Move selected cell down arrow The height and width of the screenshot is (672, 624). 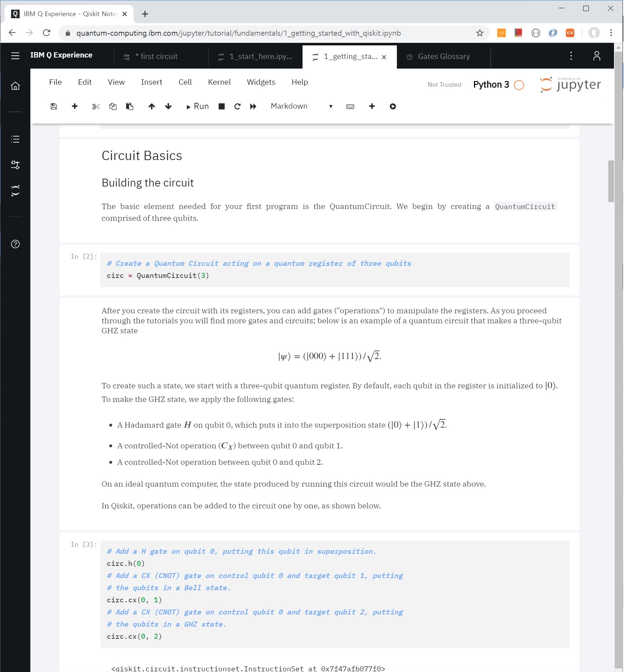point(168,106)
